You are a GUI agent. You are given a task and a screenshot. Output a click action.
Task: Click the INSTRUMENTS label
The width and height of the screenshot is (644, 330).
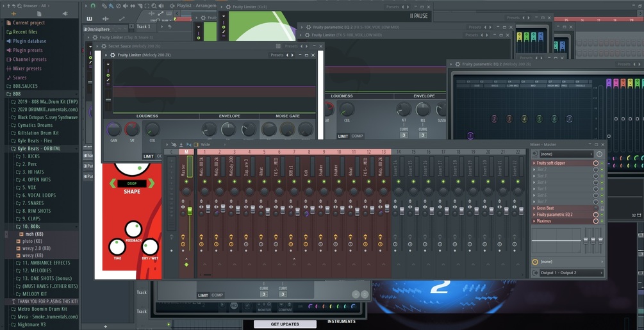[x=342, y=322]
